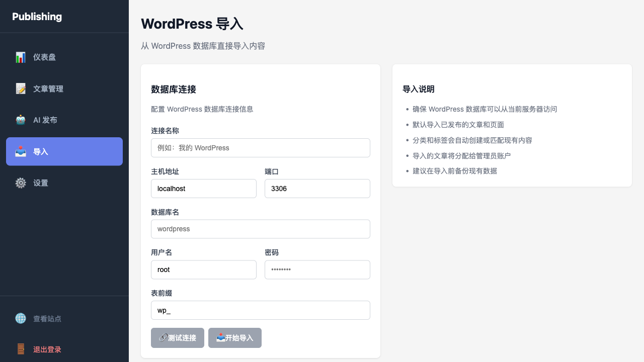Click the 导入 inbox tray icon
Image resolution: width=644 pixels, height=362 pixels.
pyautogui.click(x=21, y=151)
